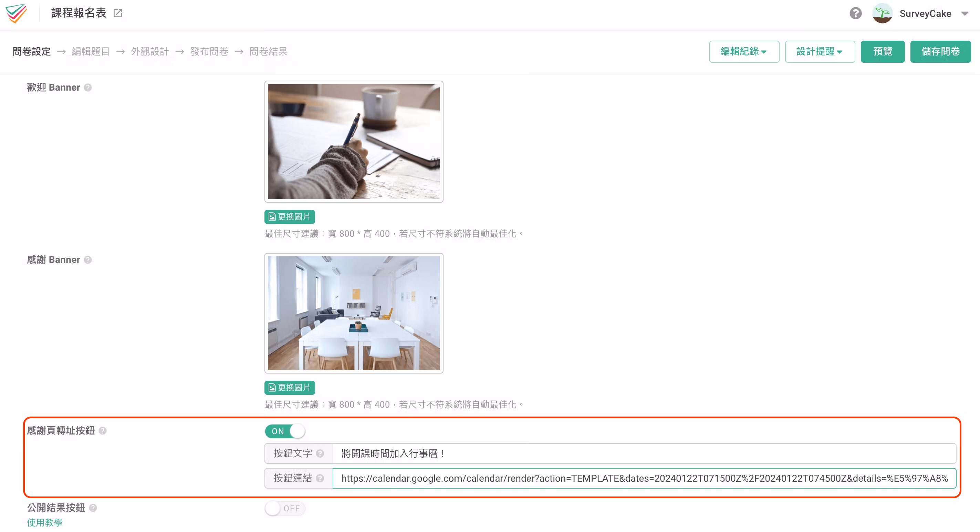Click the 感謝頁轉址按鈕 label

[x=61, y=430]
